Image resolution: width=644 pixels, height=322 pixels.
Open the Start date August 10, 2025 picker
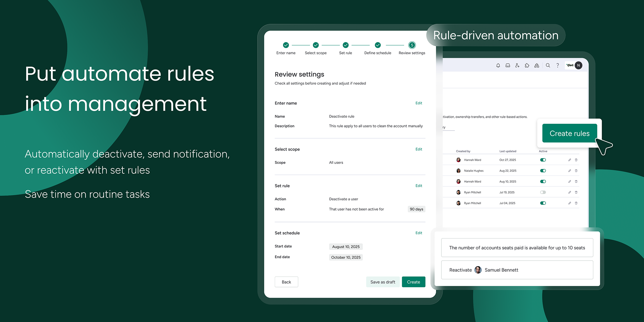pyautogui.click(x=346, y=247)
